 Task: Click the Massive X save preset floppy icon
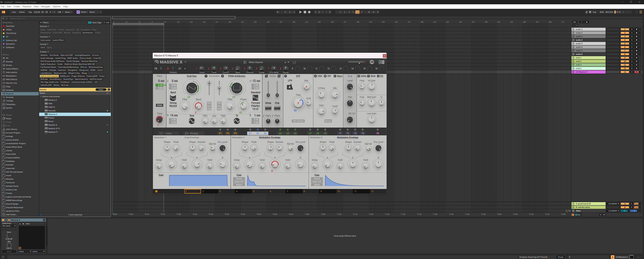point(294,62)
